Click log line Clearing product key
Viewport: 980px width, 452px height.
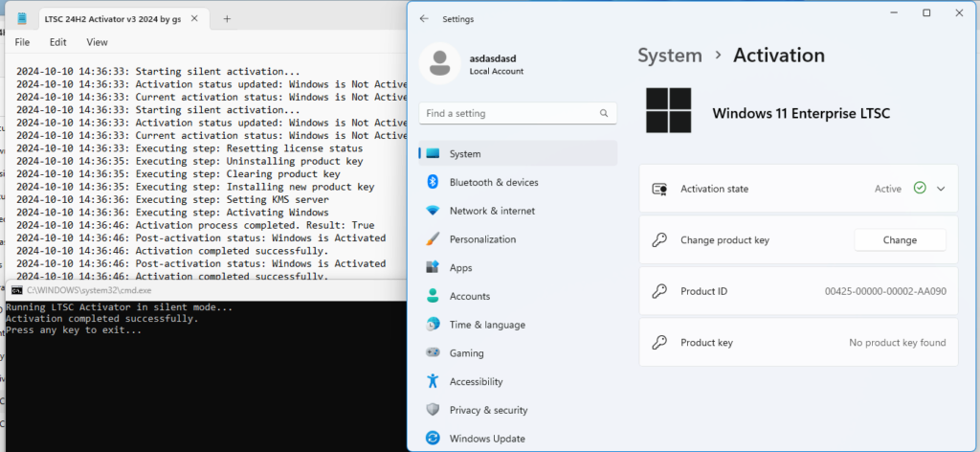tap(178, 173)
